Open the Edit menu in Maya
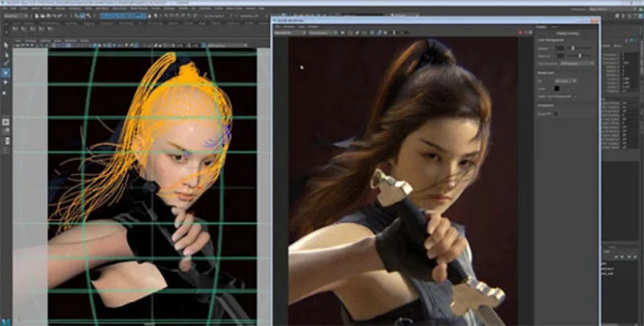The height and width of the screenshot is (326, 644). [14, 8]
